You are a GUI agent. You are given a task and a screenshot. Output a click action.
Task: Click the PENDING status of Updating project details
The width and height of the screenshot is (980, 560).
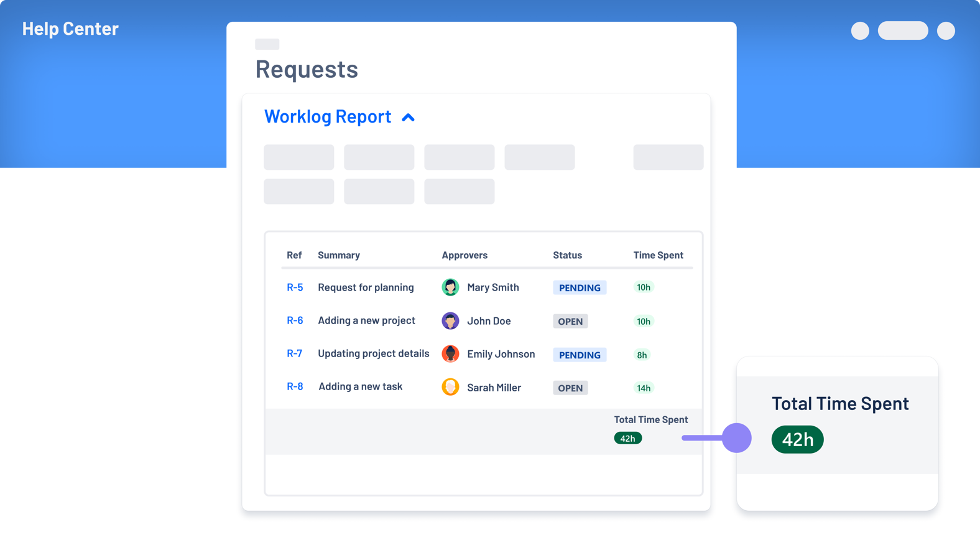point(580,355)
